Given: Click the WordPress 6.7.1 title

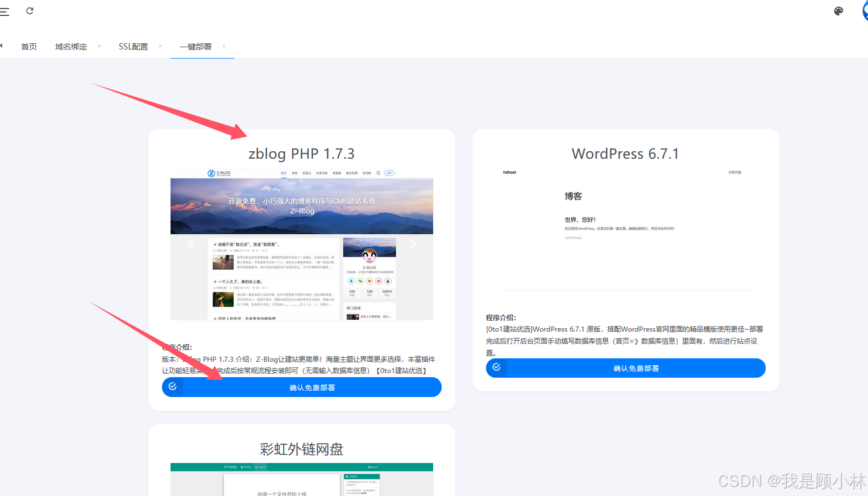Looking at the screenshot, I should click(x=625, y=154).
